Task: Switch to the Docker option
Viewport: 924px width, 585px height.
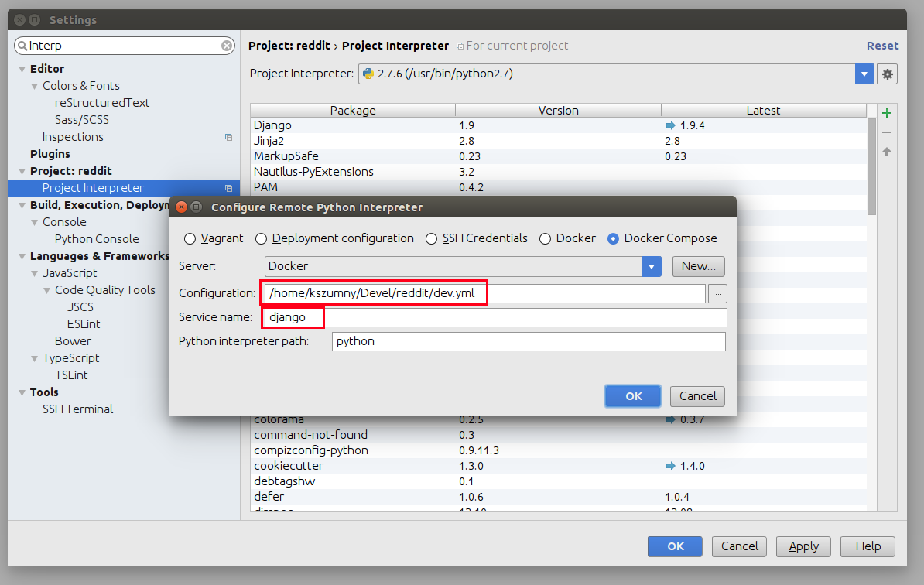Action: click(x=548, y=238)
